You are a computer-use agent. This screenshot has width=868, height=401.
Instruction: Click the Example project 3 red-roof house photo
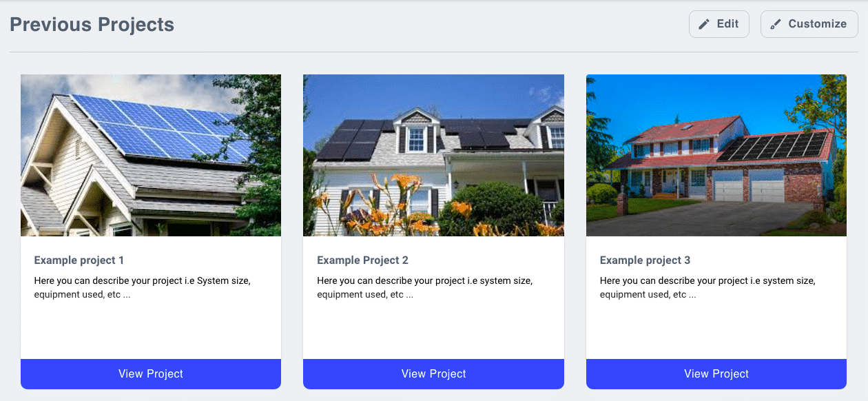[716, 155]
